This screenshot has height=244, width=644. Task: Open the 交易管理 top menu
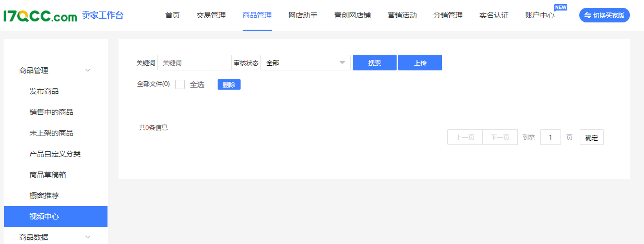point(211,15)
